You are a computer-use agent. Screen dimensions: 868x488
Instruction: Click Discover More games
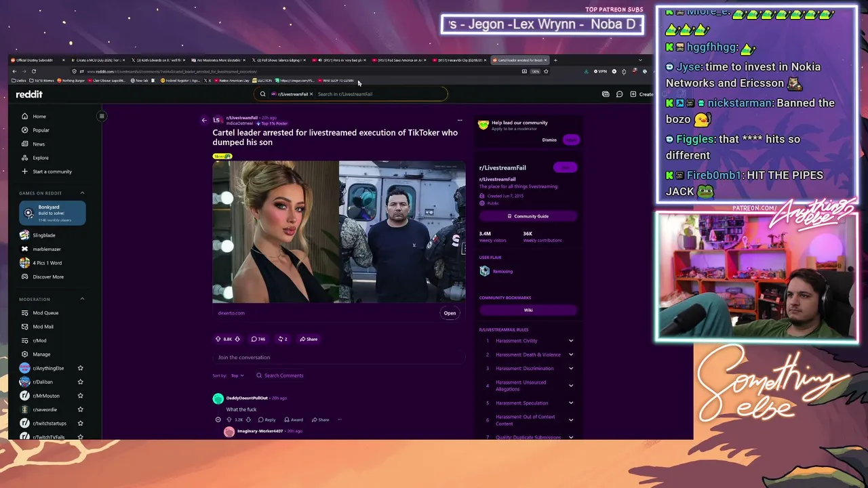pos(48,277)
